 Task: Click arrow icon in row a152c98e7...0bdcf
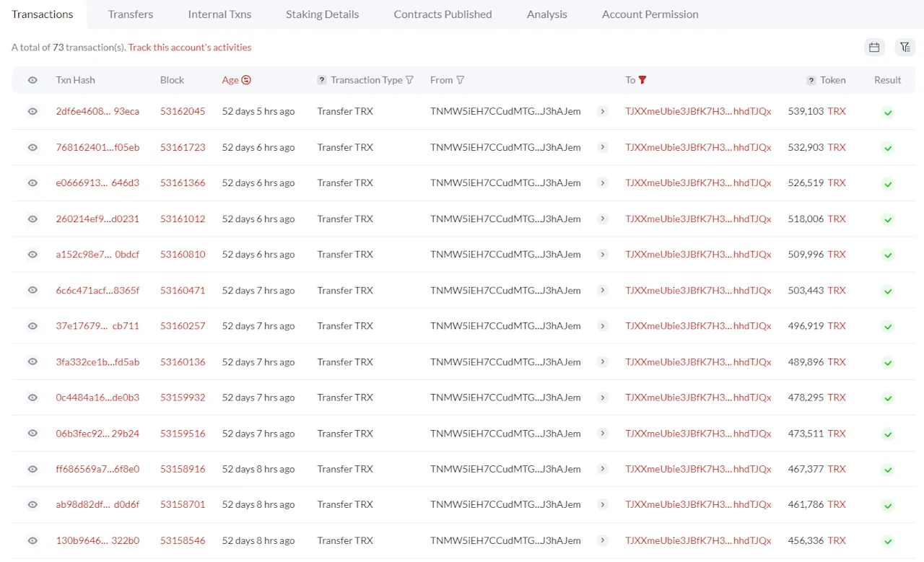click(603, 254)
